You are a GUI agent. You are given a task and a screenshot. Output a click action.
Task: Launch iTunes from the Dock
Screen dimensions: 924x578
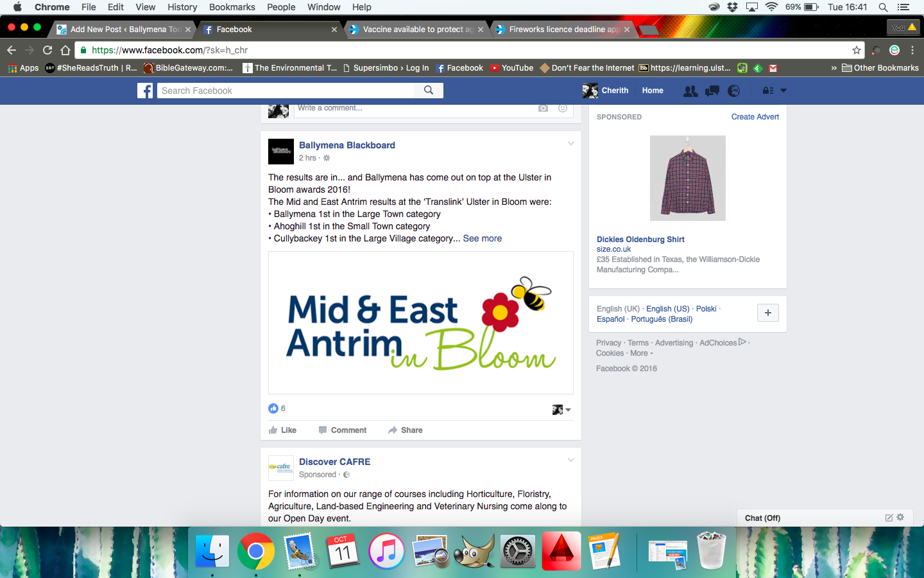(x=386, y=552)
